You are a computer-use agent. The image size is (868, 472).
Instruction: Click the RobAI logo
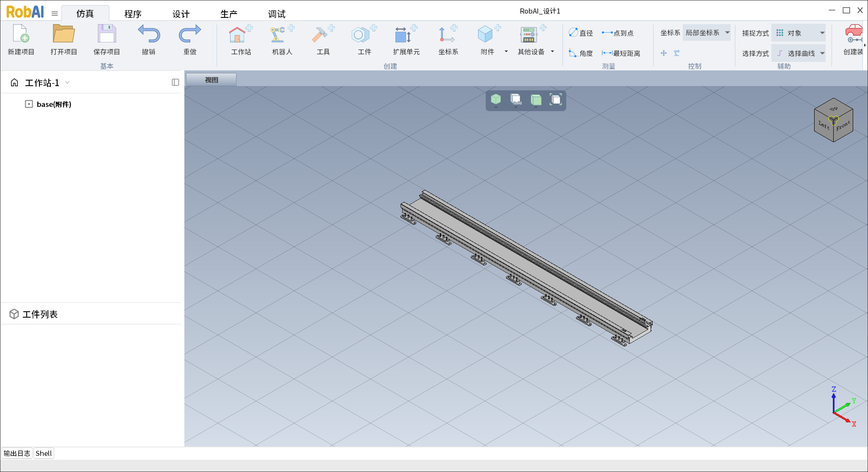click(25, 12)
